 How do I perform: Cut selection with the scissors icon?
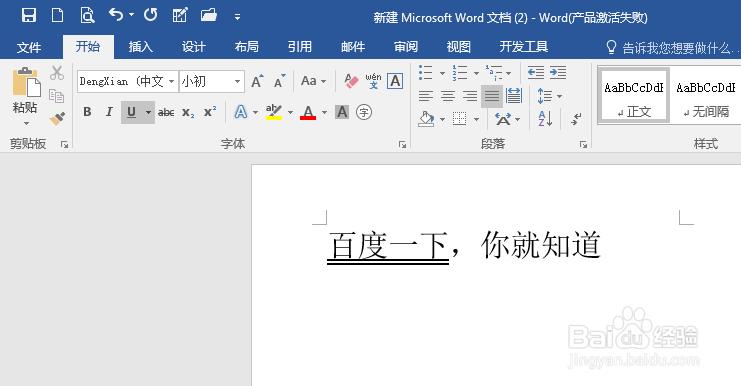click(57, 73)
